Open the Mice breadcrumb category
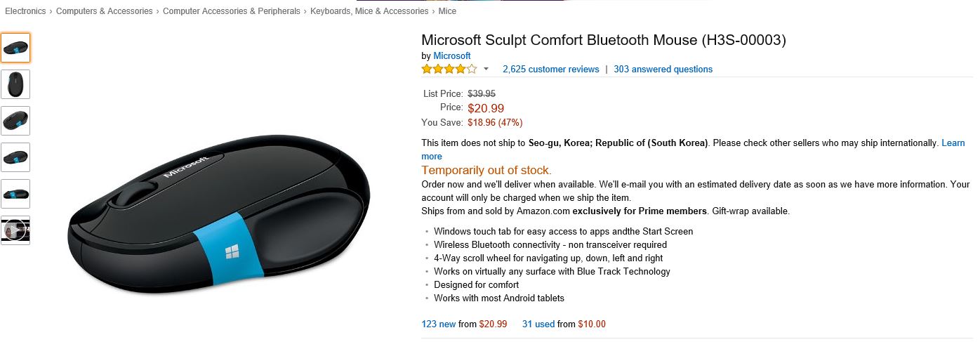Screen dimensions: 980x342 pos(447,11)
